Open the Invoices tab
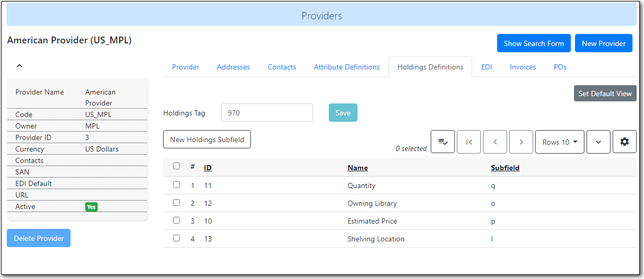Viewport: 644px width, 279px height. coord(523,67)
